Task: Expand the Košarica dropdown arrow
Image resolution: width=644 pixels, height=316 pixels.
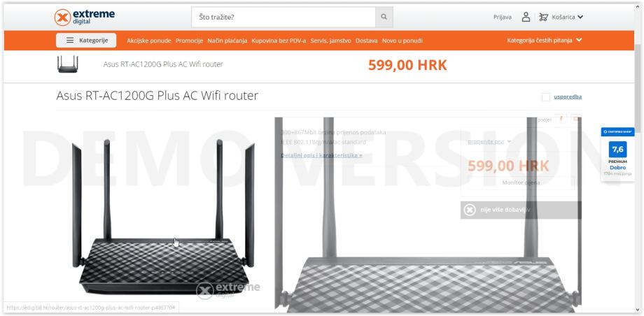Action: [x=580, y=17]
